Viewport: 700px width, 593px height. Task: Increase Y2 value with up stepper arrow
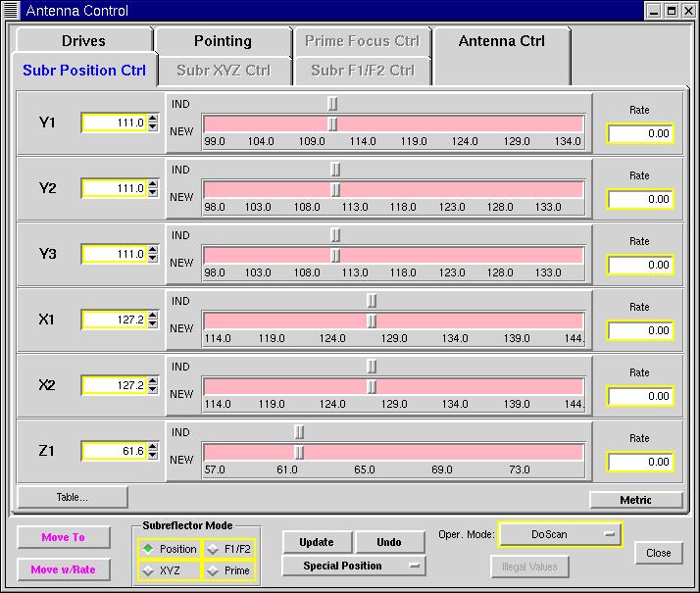(153, 184)
